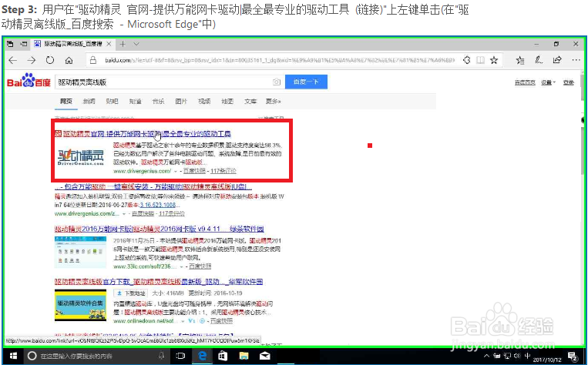The width and height of the screenshot is (588, 365).
Task: Open Edge settings and more menu
Action: (576, 60)
